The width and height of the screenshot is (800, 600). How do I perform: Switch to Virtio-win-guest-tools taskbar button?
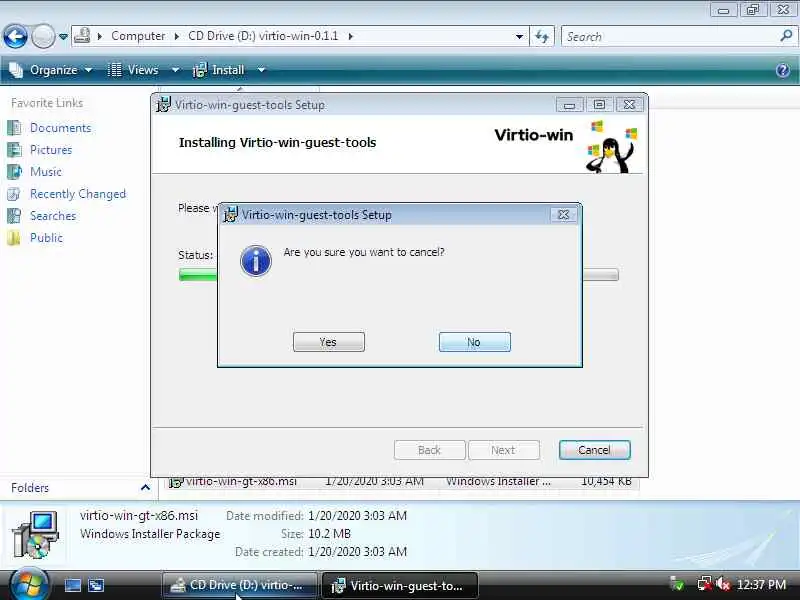coord(400,585)
